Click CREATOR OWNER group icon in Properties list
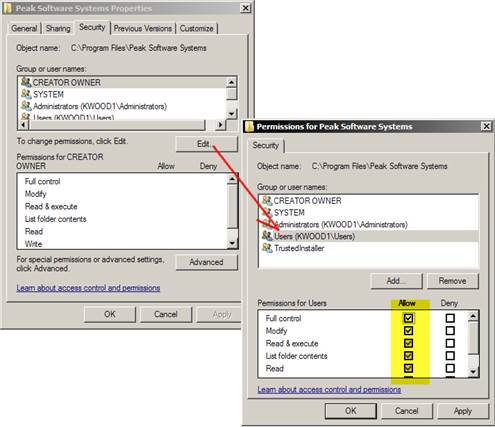Viewport: 495px width, 427px height. click(x=26, y=82)
